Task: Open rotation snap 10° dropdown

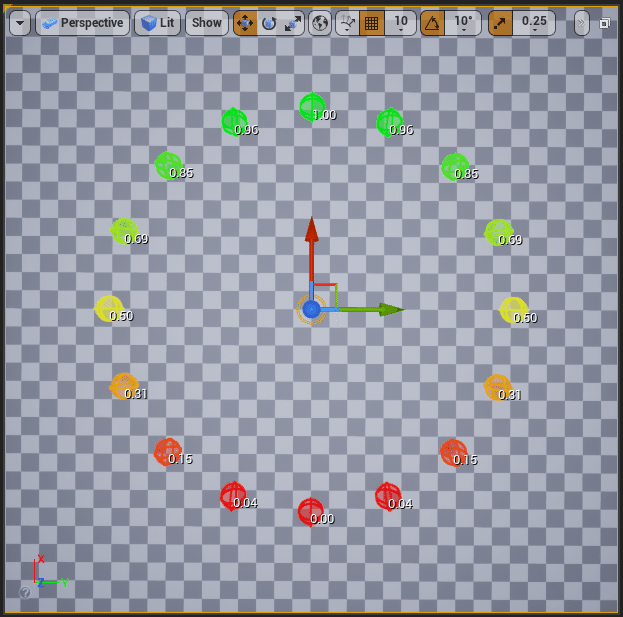Action: (x=463, y=23)
